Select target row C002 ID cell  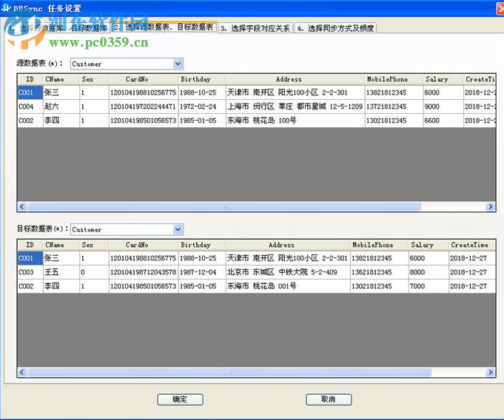coord(30,285)
